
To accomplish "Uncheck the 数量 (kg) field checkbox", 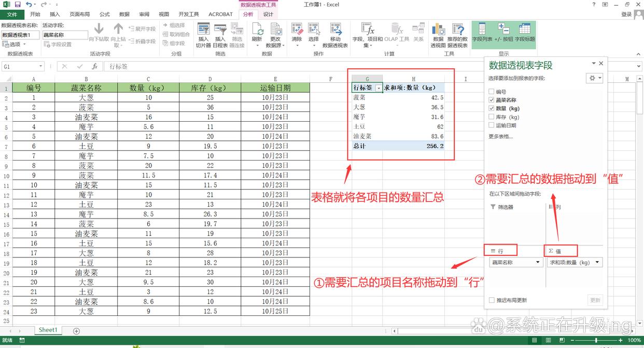I will (x=492, y=108).
